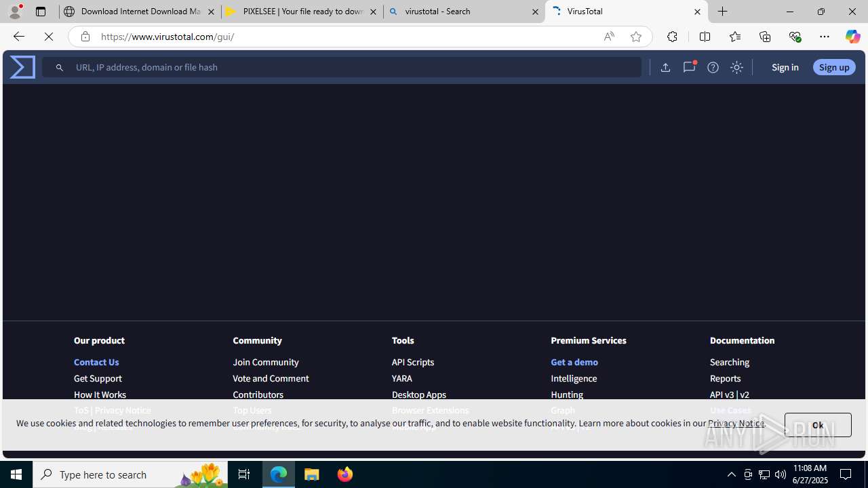Open the Extensions puzzle icon
868x488 pixels.
[672, 37]
